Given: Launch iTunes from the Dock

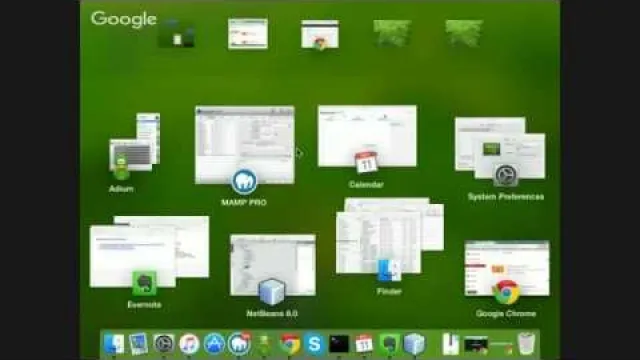Looking at the screenshot, I should pos(189,344).
